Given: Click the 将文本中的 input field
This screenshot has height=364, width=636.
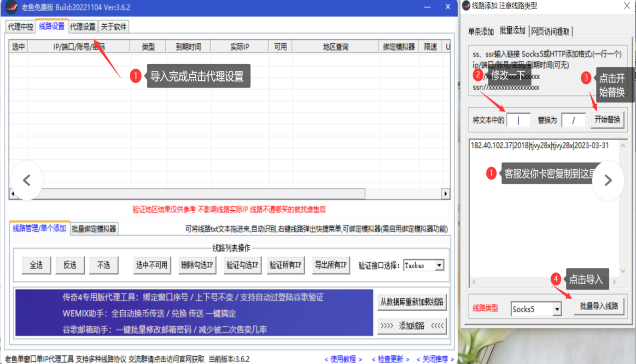Looking at the screenshot, I should [x=518, y=120].
